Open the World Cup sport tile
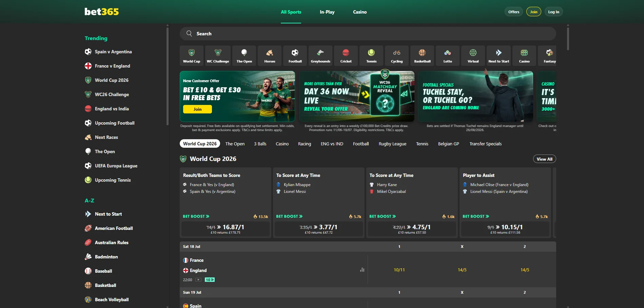The image size is (644, 308). [x=192, y=55]
